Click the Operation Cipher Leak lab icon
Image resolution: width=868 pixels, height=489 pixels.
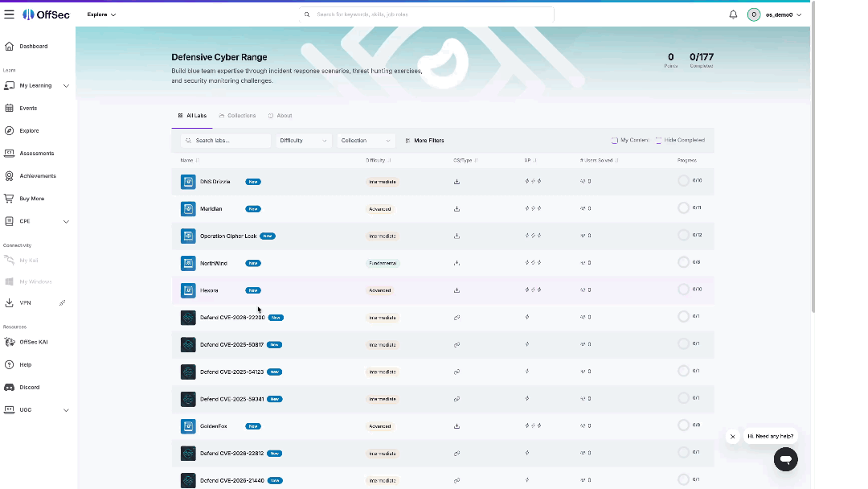click(188, 236)
